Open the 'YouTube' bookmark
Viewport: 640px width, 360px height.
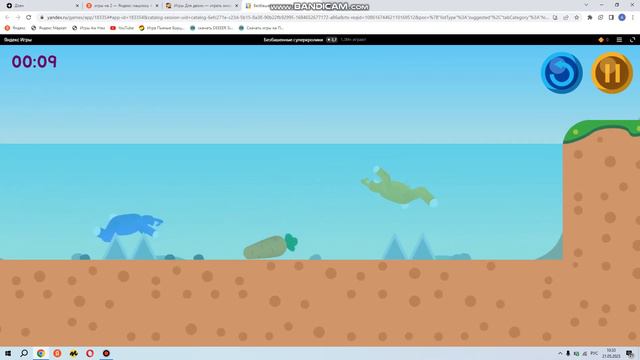(x=122, y=28)
